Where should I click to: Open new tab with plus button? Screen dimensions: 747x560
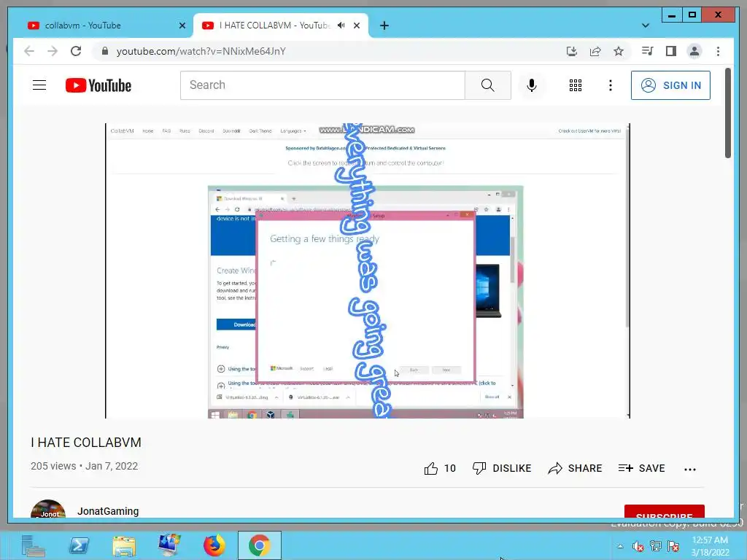[x=384, y=26]
